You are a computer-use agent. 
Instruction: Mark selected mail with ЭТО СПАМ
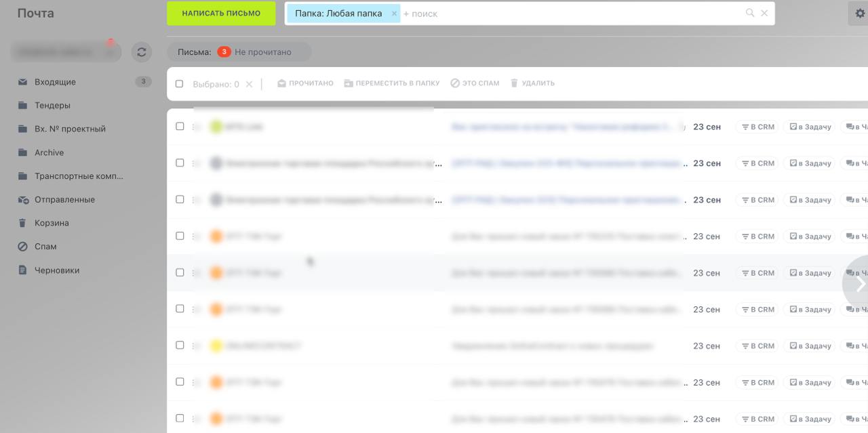point(475,83)
